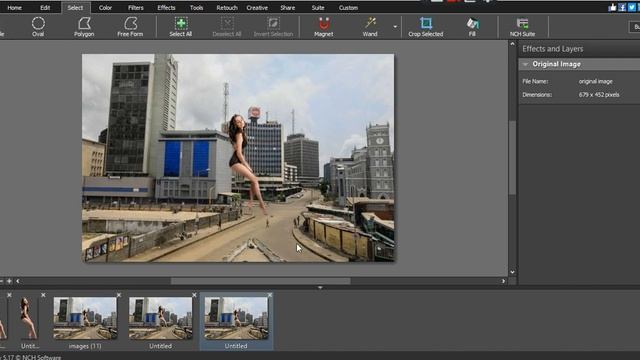
Task: Switch to the Color tab
Action: click(x=105, y=8)
